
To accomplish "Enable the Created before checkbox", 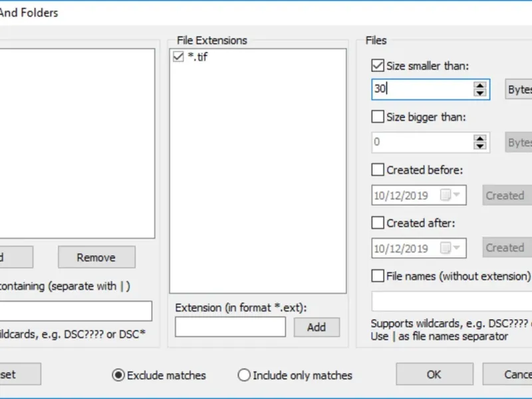I will click(x=378, y=170).
